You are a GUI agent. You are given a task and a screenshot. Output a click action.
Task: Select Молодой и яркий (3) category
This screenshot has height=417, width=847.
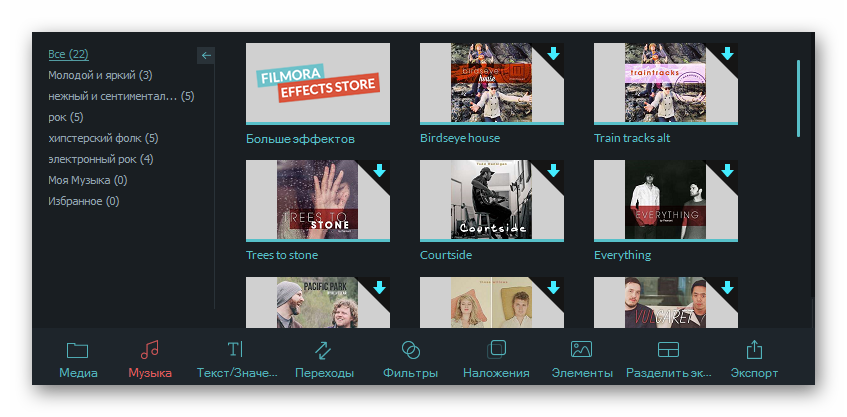pyautogui.click(x=100, y=75)
